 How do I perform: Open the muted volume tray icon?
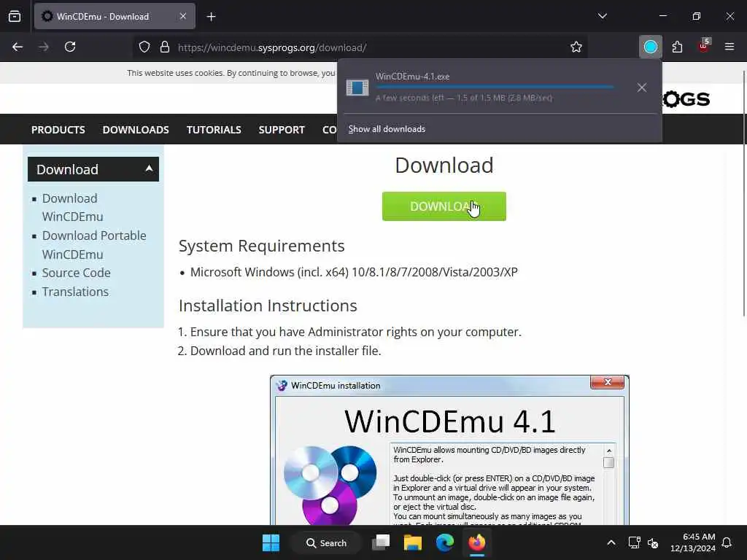click(x=653, y=542)
